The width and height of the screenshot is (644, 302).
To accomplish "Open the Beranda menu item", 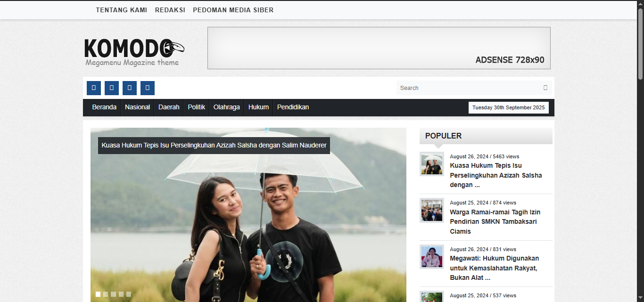I will [104, 107].
